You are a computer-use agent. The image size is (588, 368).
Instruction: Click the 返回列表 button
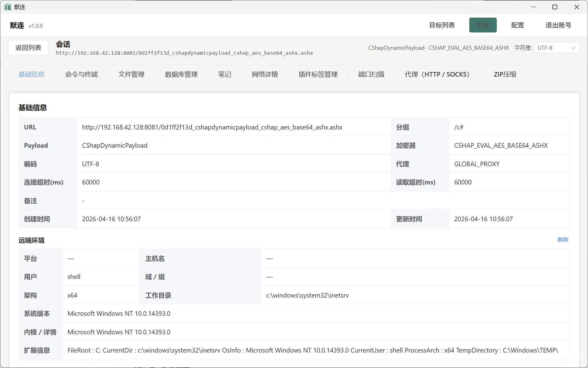(x=28, y=48)
